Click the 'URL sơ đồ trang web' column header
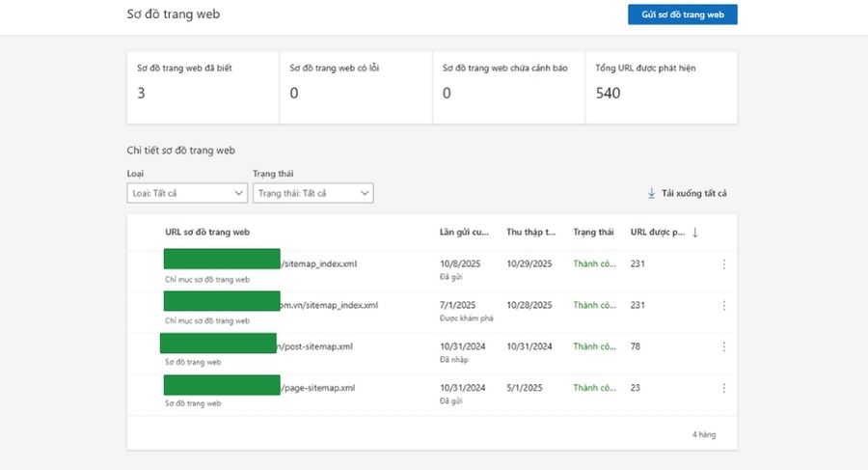Screen dimensions: 868x470 coord(207,233)
